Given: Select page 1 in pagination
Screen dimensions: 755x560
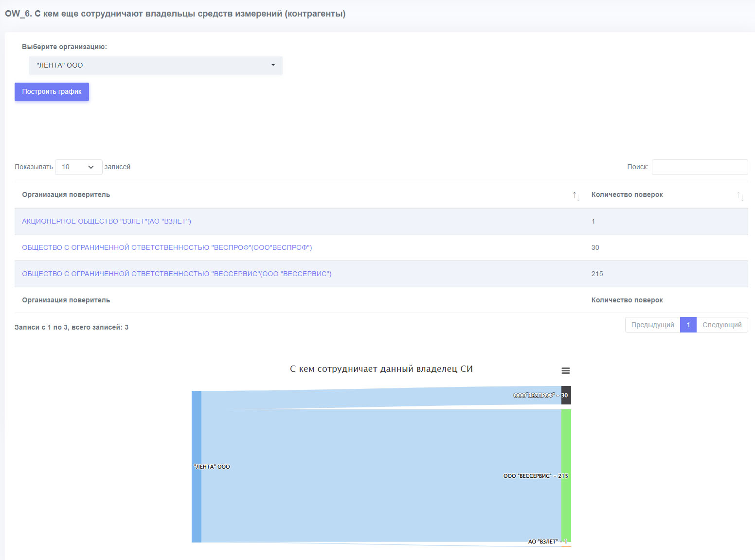Looking at the screenshot, I should tap(688, 325).
